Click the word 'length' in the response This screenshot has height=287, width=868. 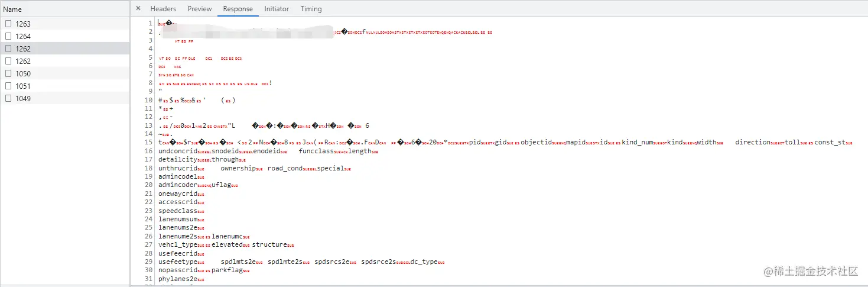tap(359, 151)
